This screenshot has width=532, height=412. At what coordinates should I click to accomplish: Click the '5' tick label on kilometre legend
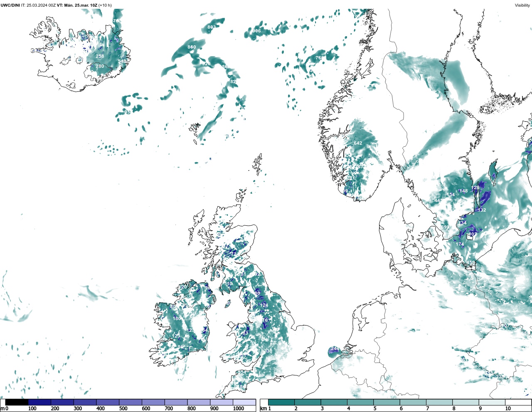[375, 409]
